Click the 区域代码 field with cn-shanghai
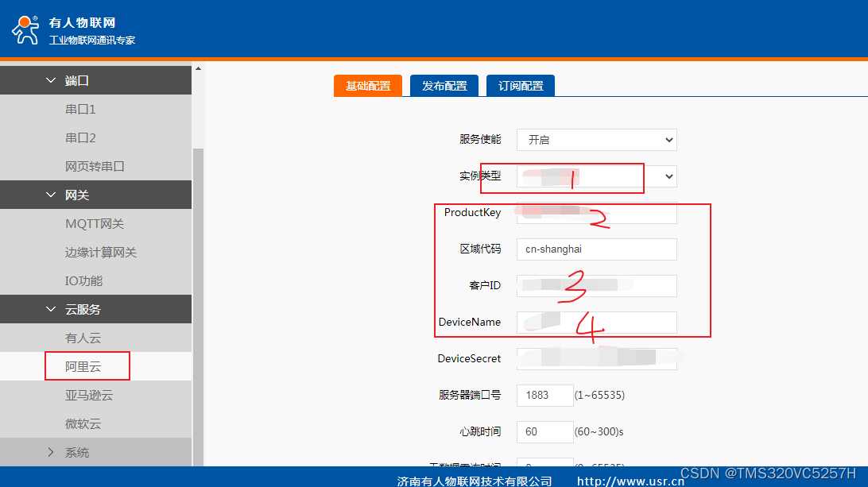 tap(597, 249)
